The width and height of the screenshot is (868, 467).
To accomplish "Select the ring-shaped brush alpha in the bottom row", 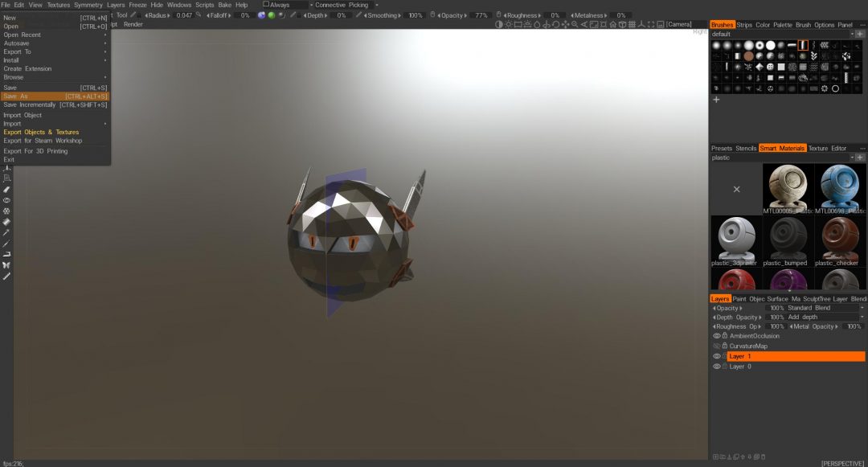I will (835, 88).
